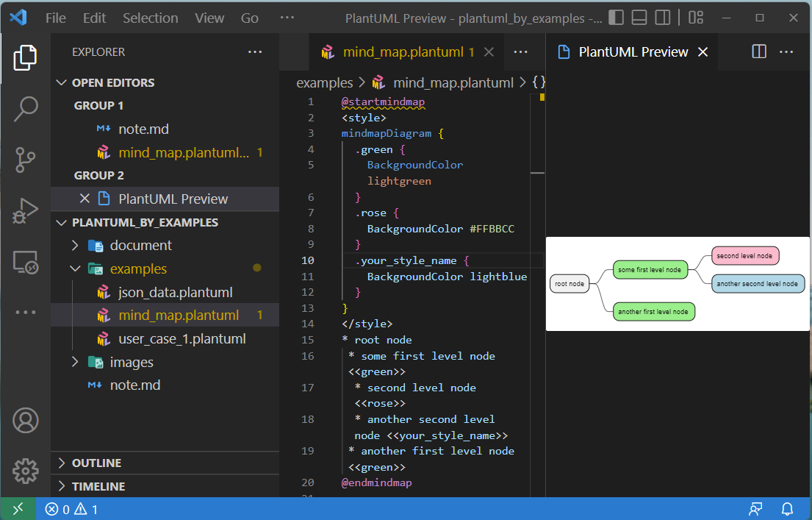Viewport: 812px width, 520px height.
Task: Customize layout from the title bar
Action: coord(695,18)
